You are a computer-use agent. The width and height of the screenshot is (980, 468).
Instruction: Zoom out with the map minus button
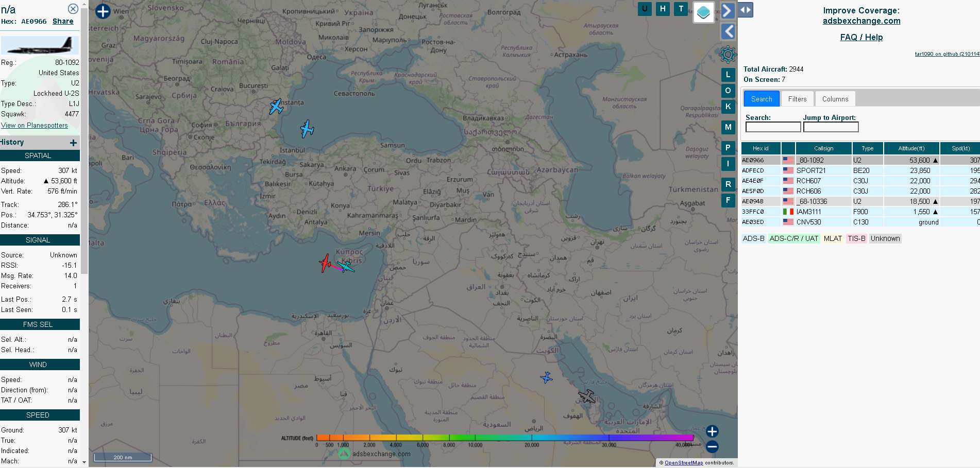pos(712,446)
